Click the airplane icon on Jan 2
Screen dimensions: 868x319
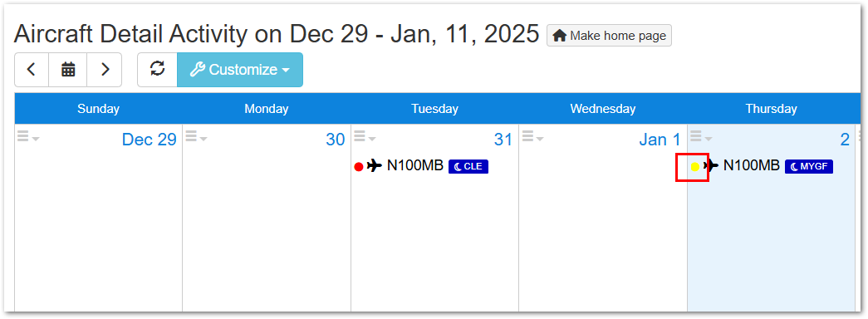[711, 165]
